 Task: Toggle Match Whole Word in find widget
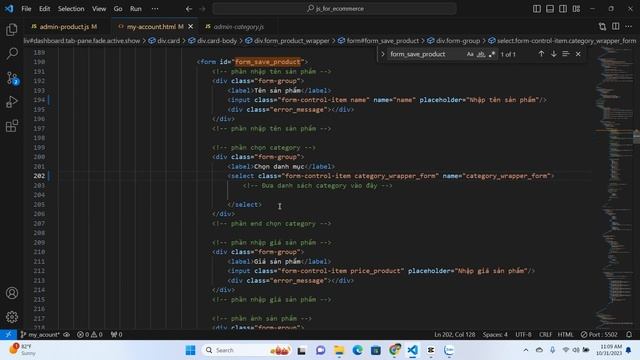(x=481, y=54)
